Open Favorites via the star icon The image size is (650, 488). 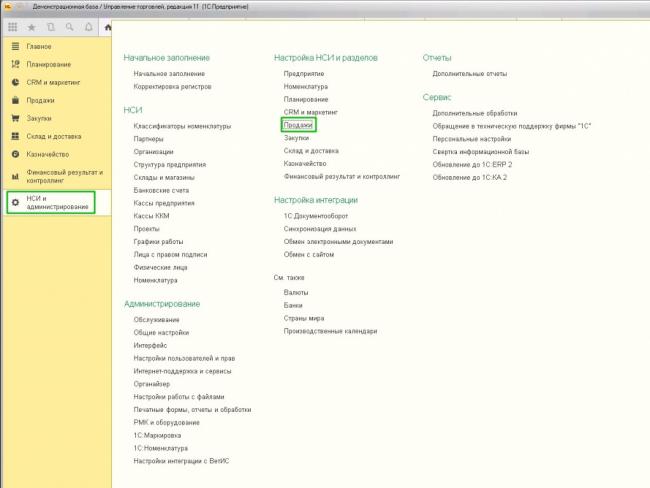(32, 27)
